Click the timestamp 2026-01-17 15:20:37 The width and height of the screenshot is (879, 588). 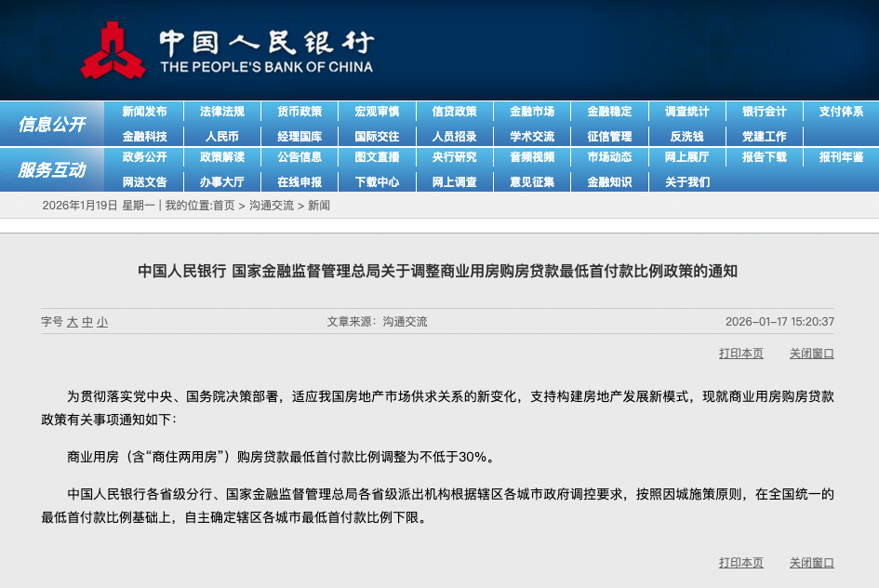click(x=779, y=322)
